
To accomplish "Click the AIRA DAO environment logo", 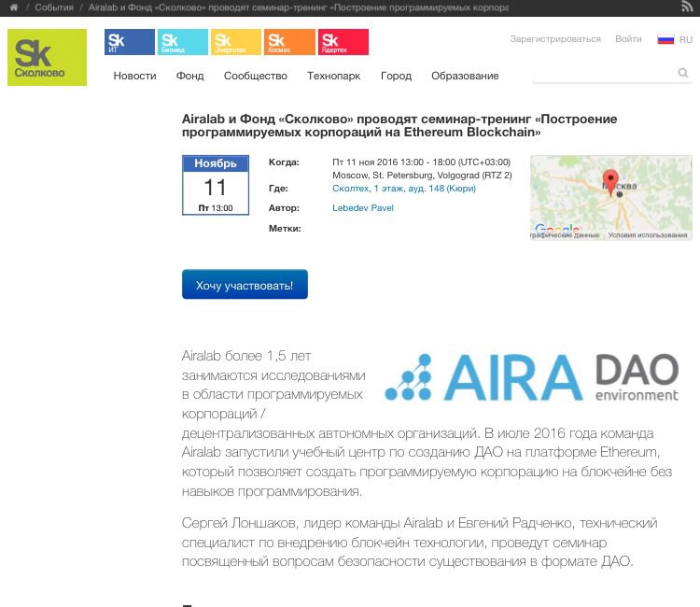I will [x=531, y=377].
